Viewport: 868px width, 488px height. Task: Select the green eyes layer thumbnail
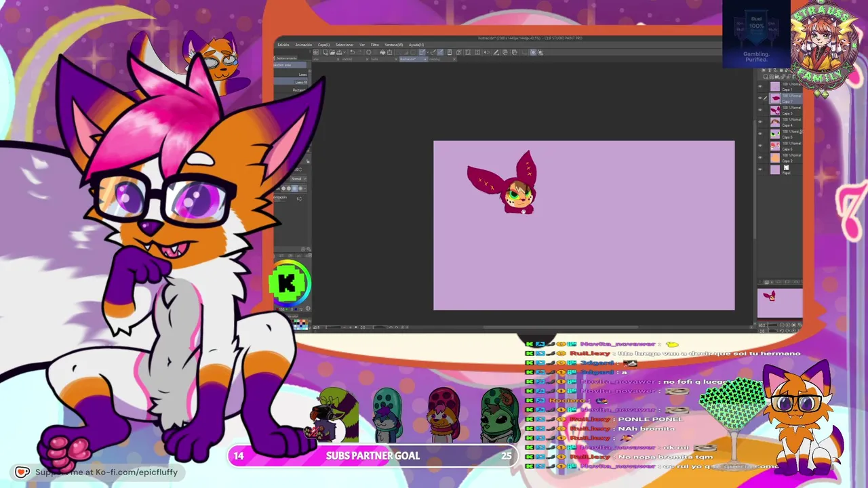(x=775, y=134)
